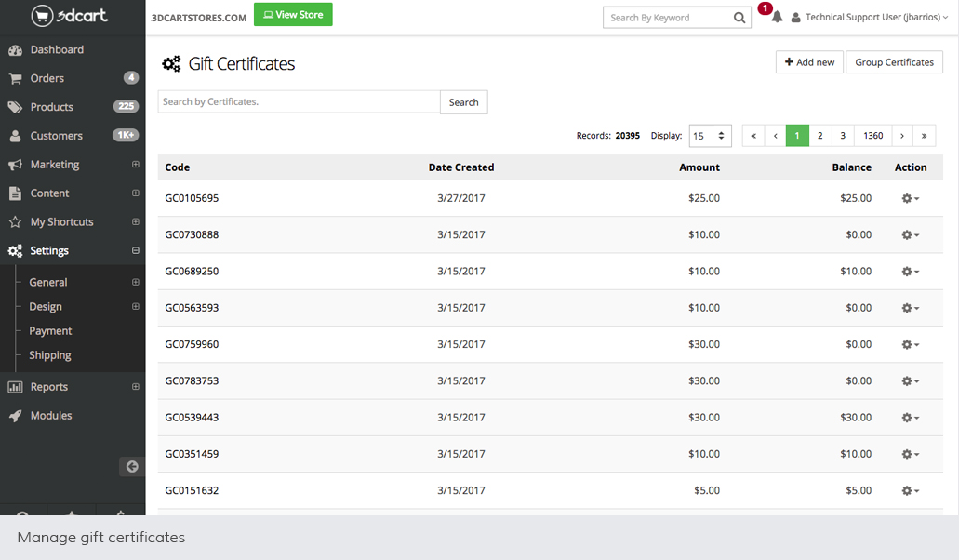Click the notification bell icon
The image size is (959, 560).
click(x=777, y=18)
